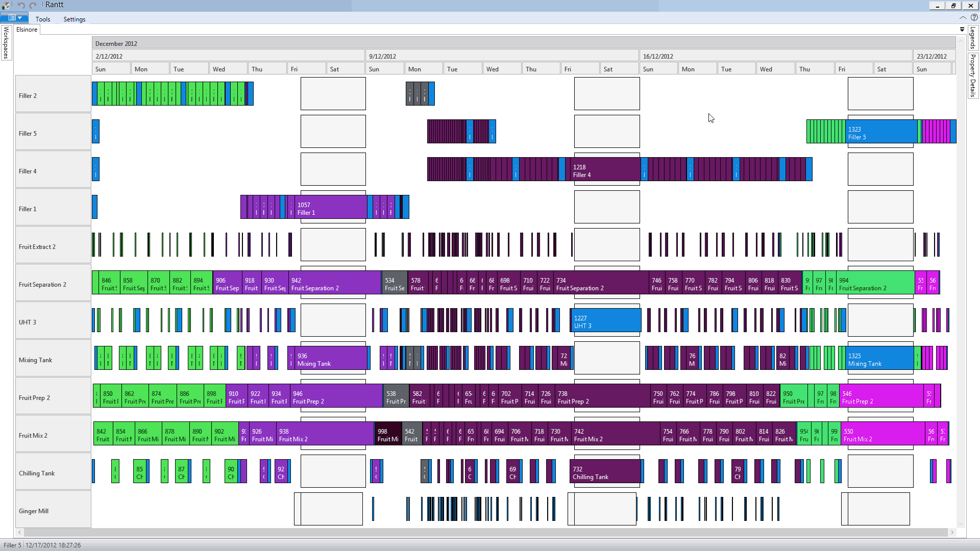Minimize the Rantt window
The image size is (980, 551).
937,6
